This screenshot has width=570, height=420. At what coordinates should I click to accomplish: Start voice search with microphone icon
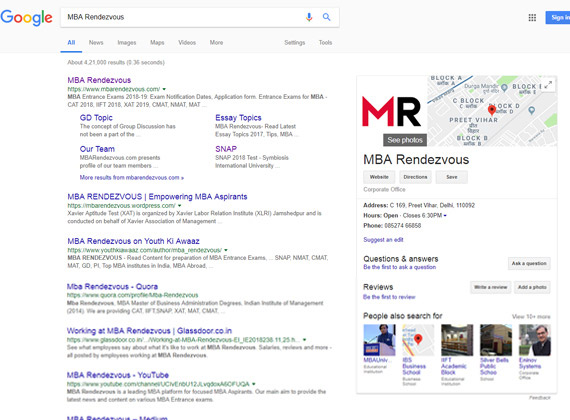(x=309, y=17)
